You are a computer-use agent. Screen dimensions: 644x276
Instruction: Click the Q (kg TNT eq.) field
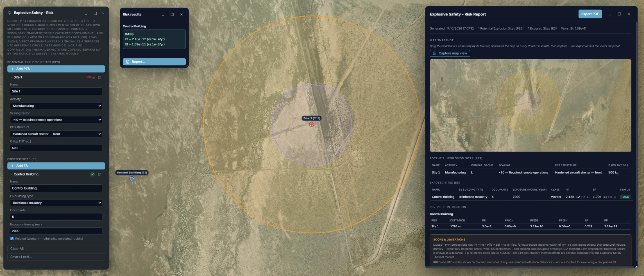click(x=56, y=148)
